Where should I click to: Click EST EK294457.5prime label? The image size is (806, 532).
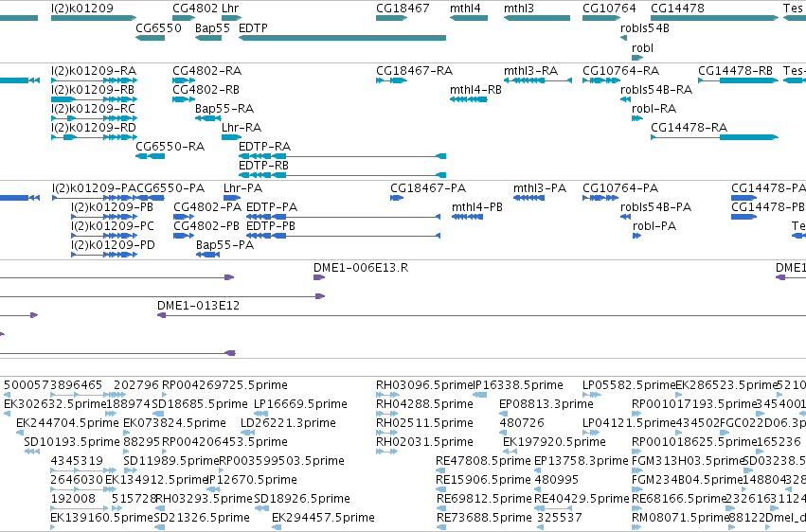(x=323, y=518)
